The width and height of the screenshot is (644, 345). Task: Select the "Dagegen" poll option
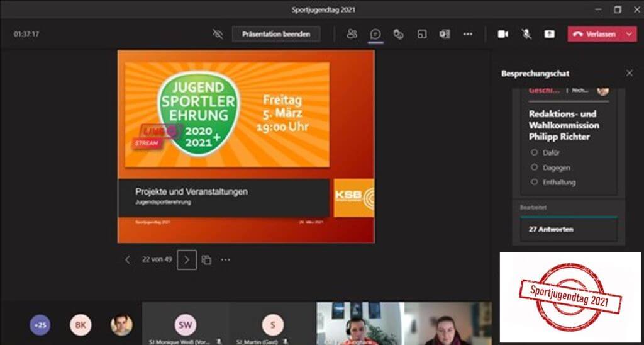pyautogui.click(x=535, y=167)
